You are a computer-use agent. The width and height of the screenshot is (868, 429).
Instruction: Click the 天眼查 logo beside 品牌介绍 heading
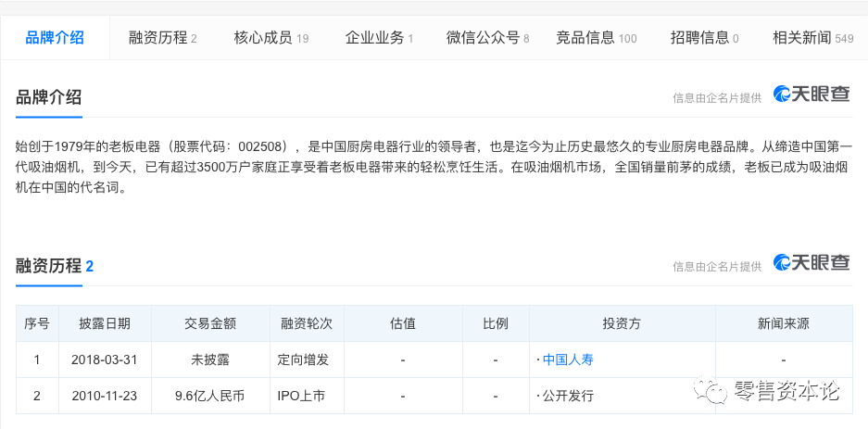click(x=811, y=95)
